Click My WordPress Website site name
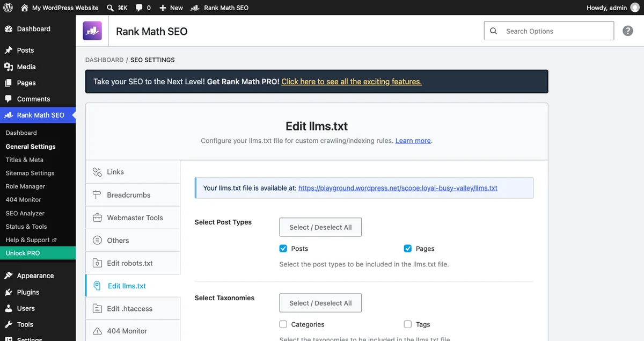The image size is (644, 341). click(x=65, y=8)
